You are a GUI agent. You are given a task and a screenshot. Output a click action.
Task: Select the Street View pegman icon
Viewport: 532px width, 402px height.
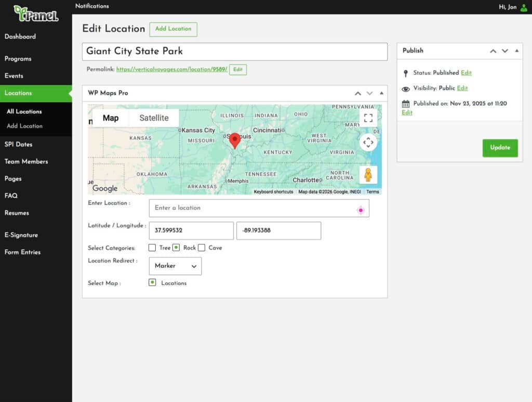click(x=368, y=175)
